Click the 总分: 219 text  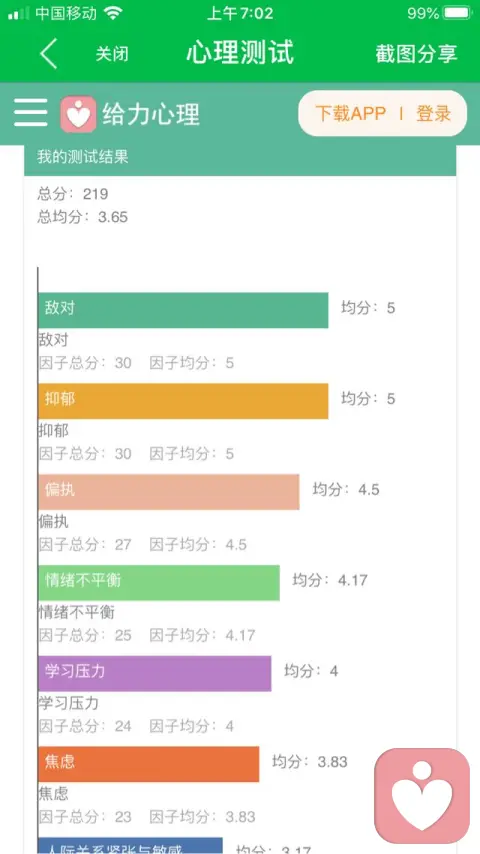point(72,194)
